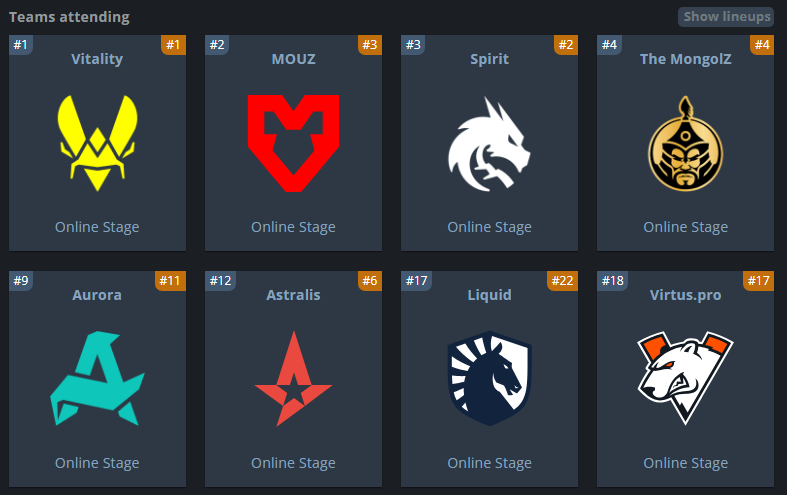This screenshot has width=787, height=495.
Task: Open the Virtus.pro polar bear logo
Action: [x=686, y=378]
